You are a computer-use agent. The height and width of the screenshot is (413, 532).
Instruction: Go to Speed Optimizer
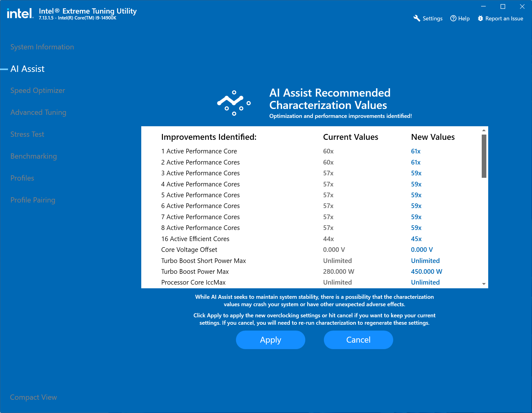pos(38,91)
